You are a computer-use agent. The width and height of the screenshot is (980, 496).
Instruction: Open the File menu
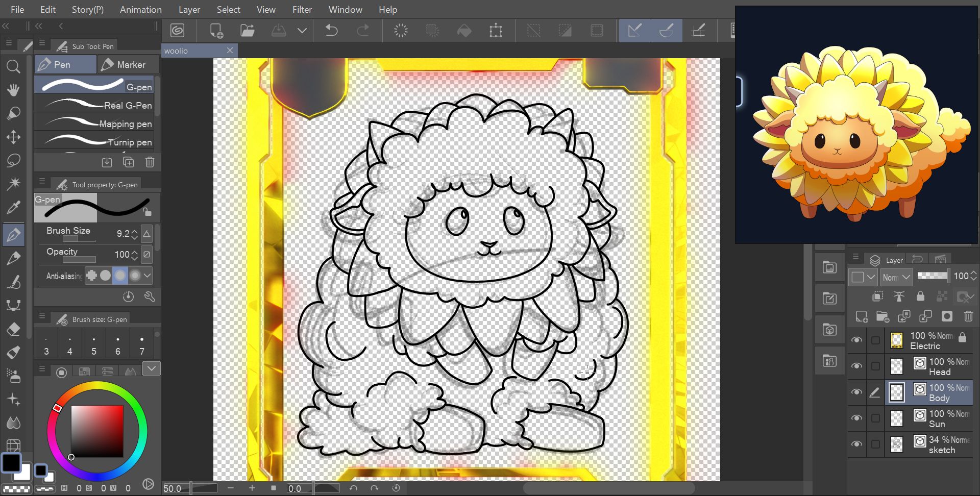[17, 9]
